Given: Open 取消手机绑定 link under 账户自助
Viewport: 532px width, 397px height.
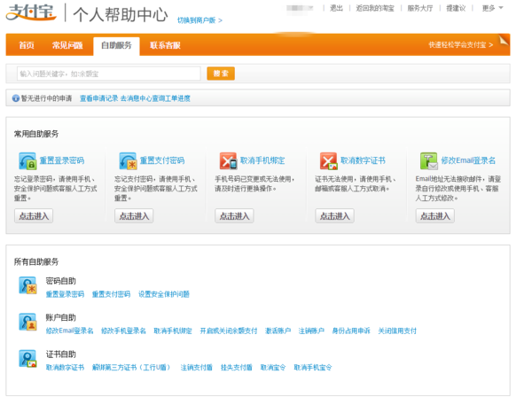Looking at the screenshot, I should pos(173,331).
